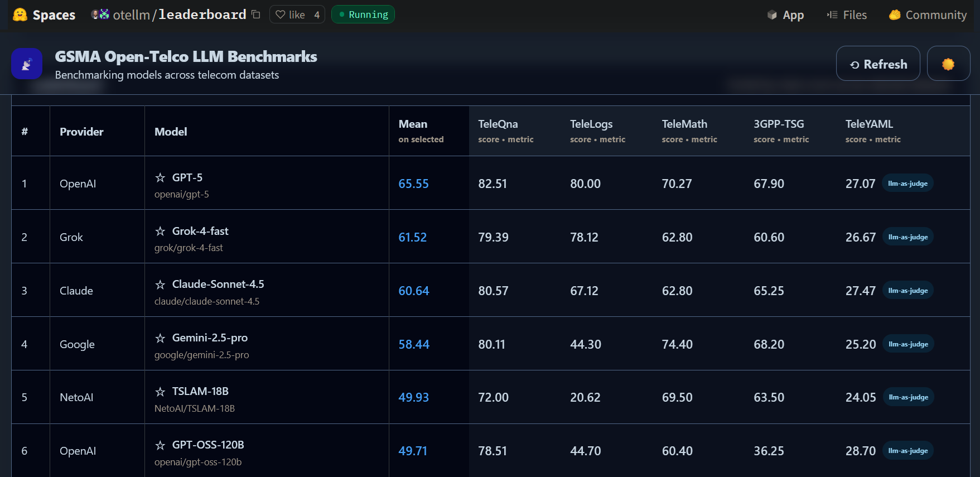980x477 pixels.
Task: Open the App tab
Action: coord(785,15)
